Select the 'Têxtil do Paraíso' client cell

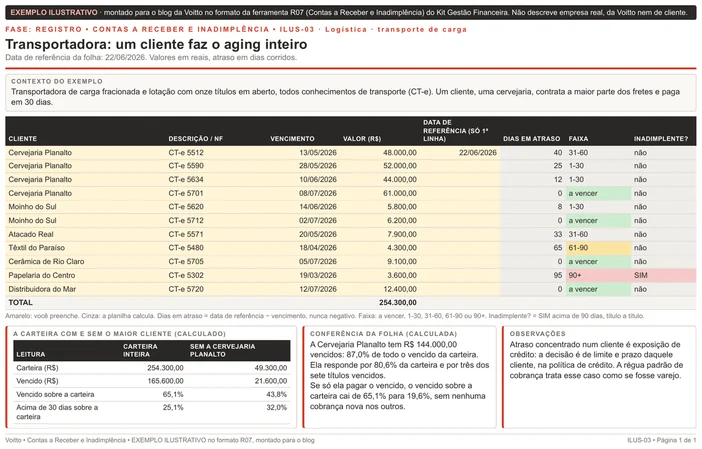click(x=37, y=248)
